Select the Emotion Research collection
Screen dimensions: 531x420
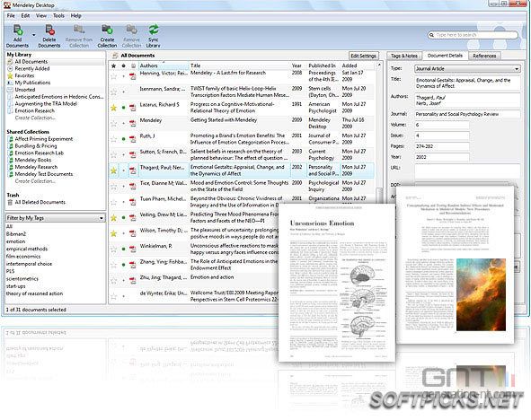(x=34, y=111)
